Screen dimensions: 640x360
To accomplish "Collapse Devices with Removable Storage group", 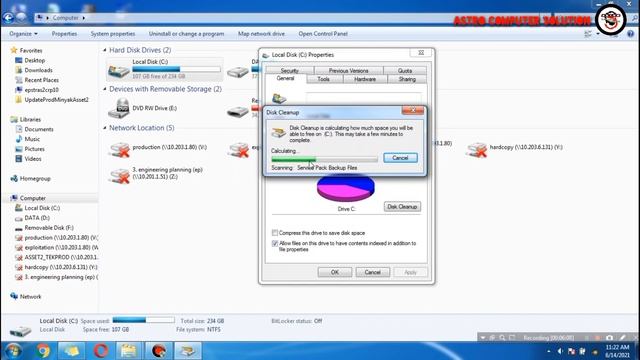I will [105, 89].
